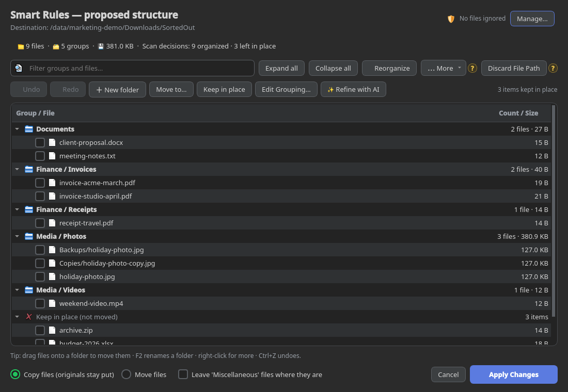Collapse the Finance / Invoices group

[17, 169]
